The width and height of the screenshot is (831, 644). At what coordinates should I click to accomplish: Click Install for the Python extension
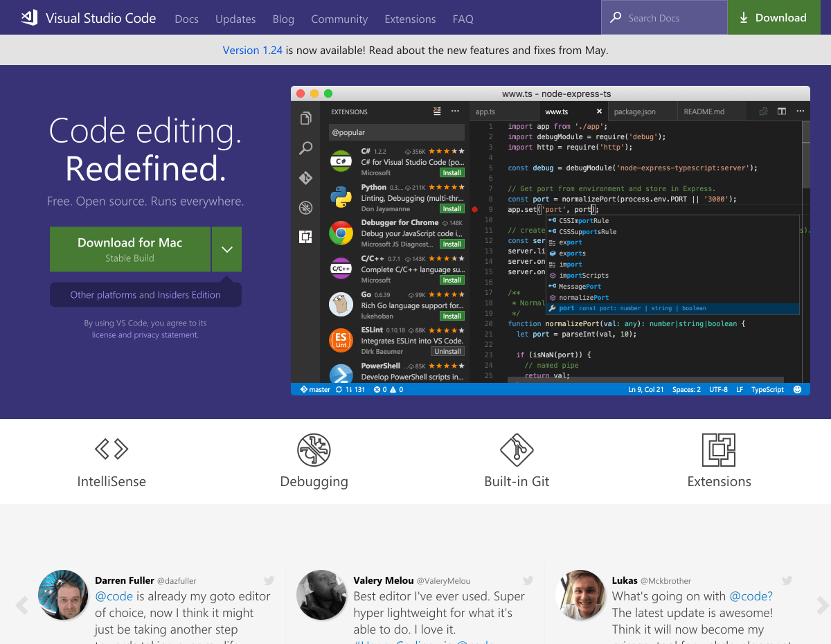[452, 208]
